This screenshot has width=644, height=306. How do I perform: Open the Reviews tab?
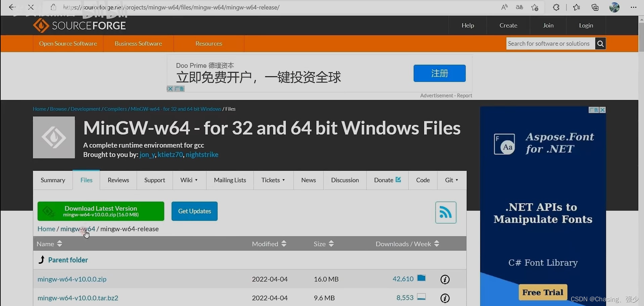coord(118,180)
